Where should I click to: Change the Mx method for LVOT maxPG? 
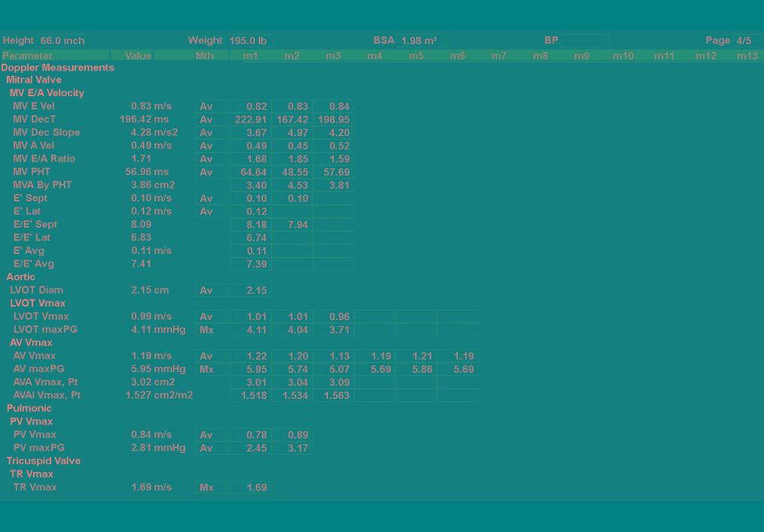[x=211, y=330]
